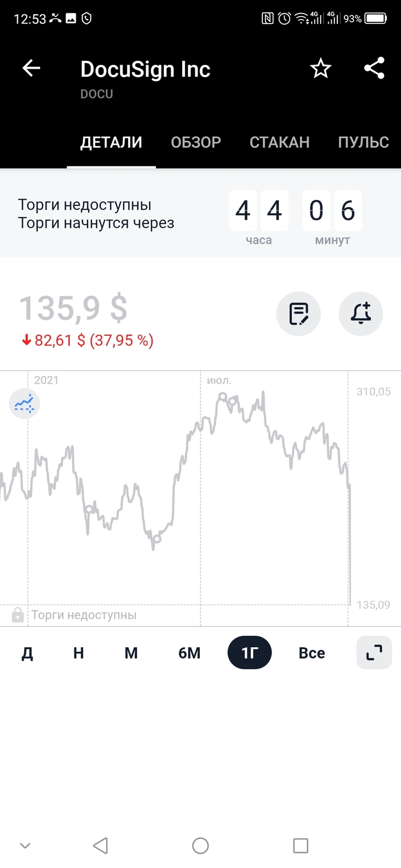Select the ДЕТАЛИ tab

(111, 142)
